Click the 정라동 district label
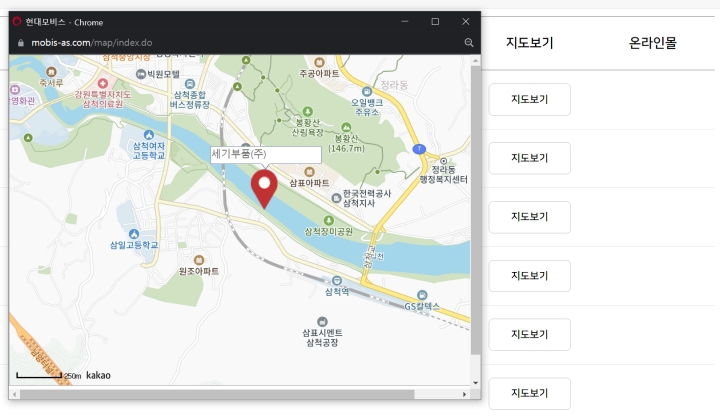 pyautogui.click(x=394, y=85)
